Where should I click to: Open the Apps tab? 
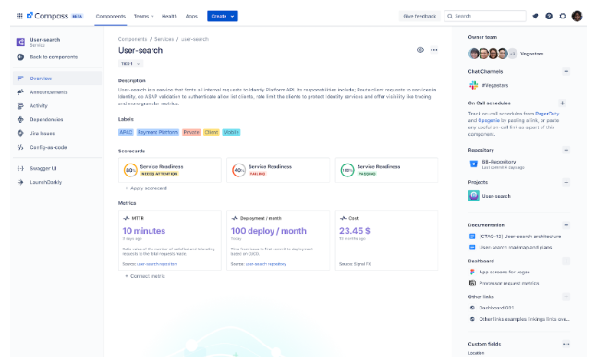pos(191,16)
